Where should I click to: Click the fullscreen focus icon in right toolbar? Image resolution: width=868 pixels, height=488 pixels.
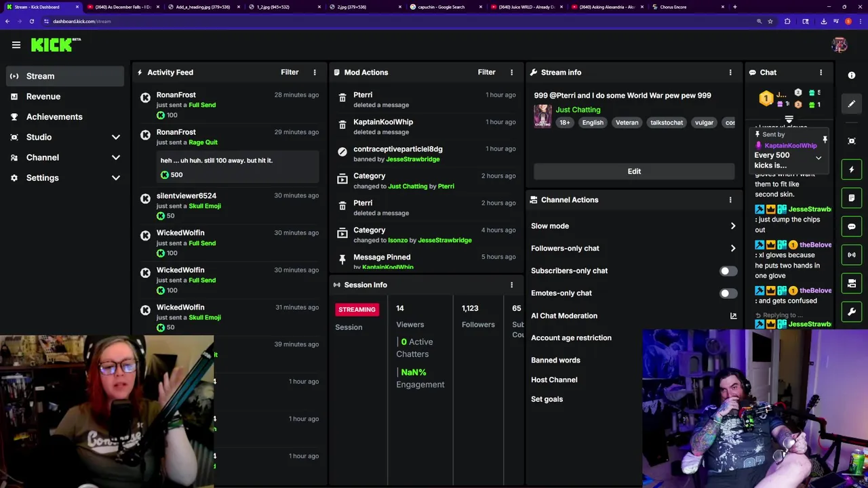tap(852, 141)
